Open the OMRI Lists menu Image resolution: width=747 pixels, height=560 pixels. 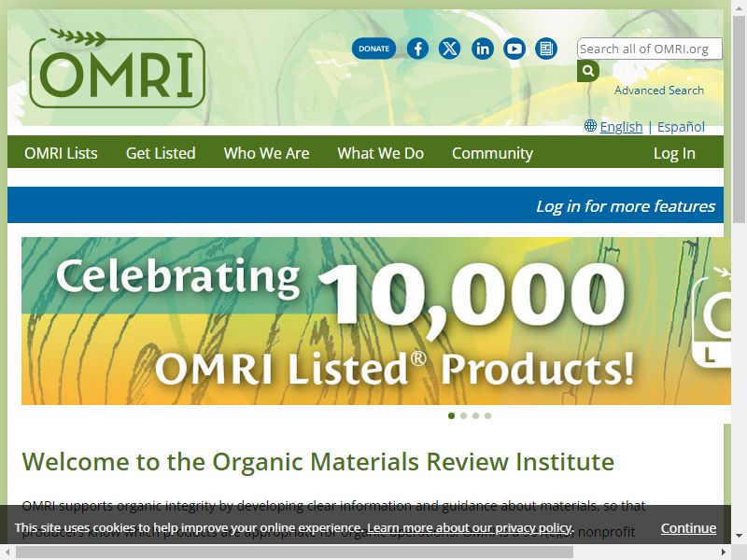pos(61,153)
